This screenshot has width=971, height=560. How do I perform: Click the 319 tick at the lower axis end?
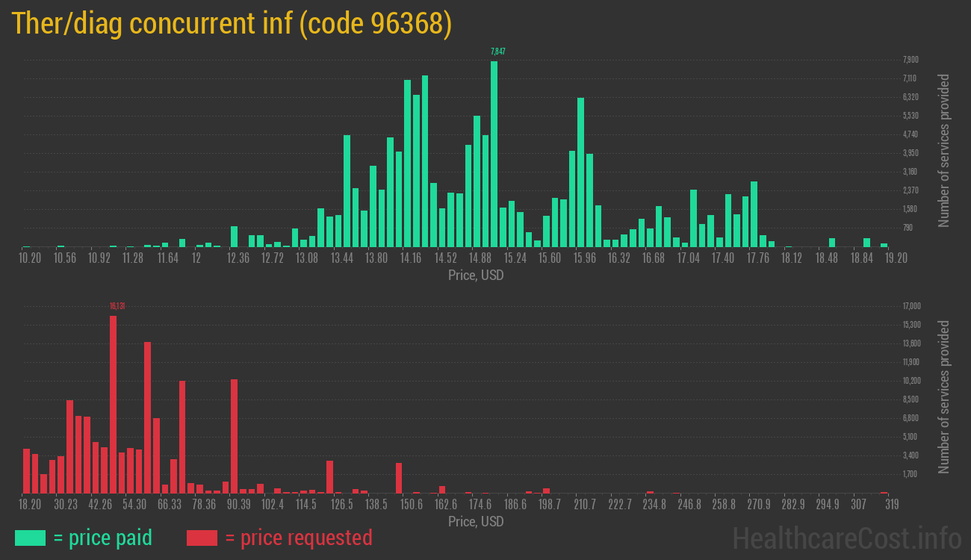pyautogui.click(x=891, y=505)
